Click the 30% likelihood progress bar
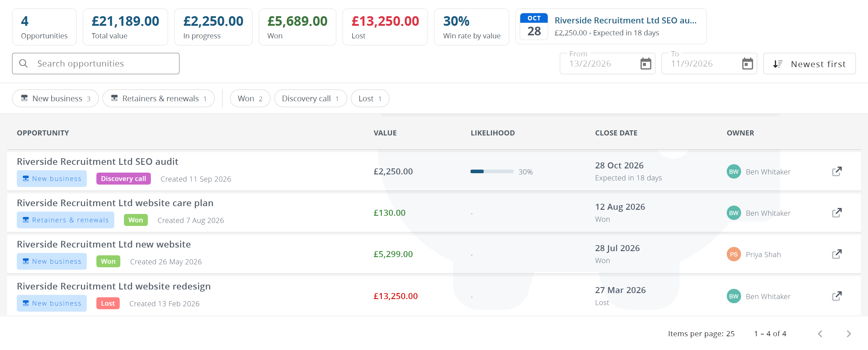 pyautogui.click(x=492, y=172)
